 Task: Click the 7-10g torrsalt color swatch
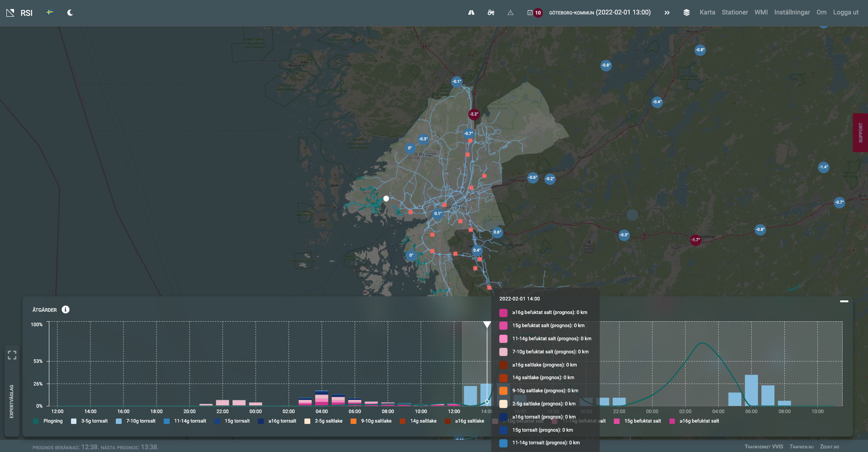pyautogui.click(x=119, y=421)
